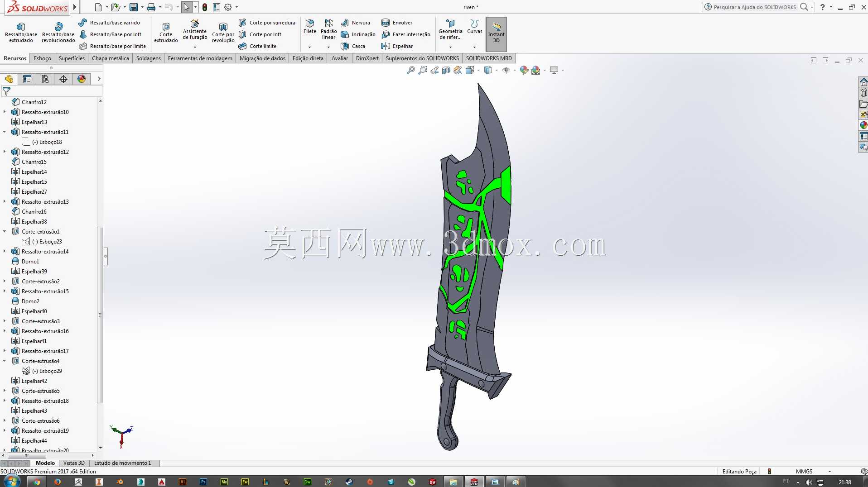Pick Corte limite tool
The height and width of the screenshot is (487, 868).
[x=257, y=46]
